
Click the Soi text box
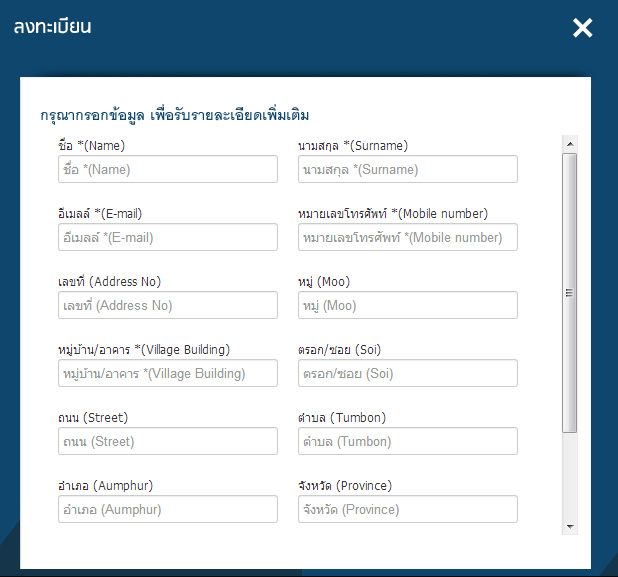(x=408, y=374)
